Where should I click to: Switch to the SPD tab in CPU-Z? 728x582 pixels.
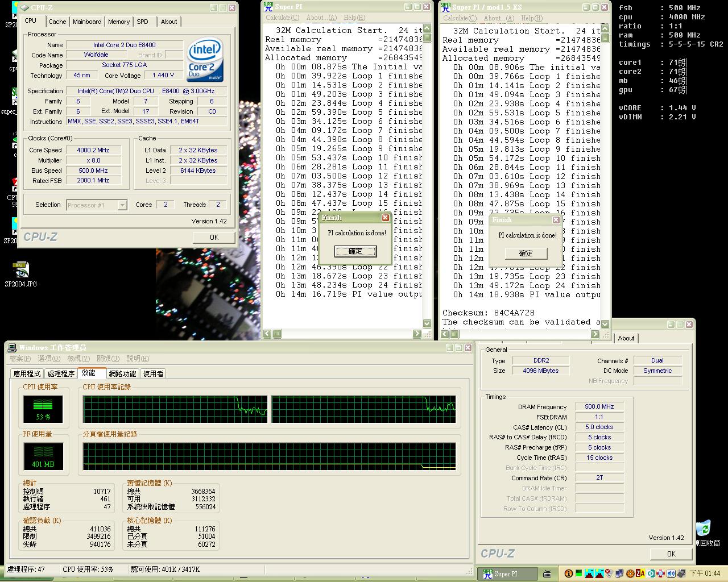[142, 22]
